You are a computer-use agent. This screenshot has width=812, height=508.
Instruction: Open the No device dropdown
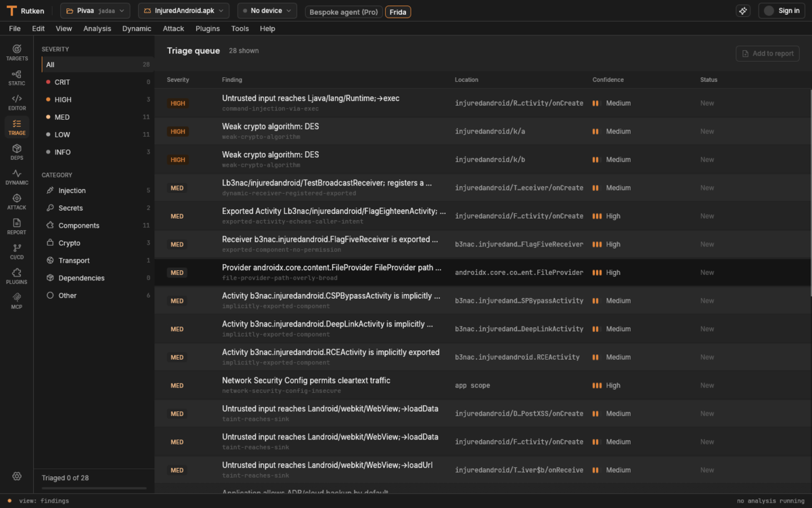[x=267, y=11]
